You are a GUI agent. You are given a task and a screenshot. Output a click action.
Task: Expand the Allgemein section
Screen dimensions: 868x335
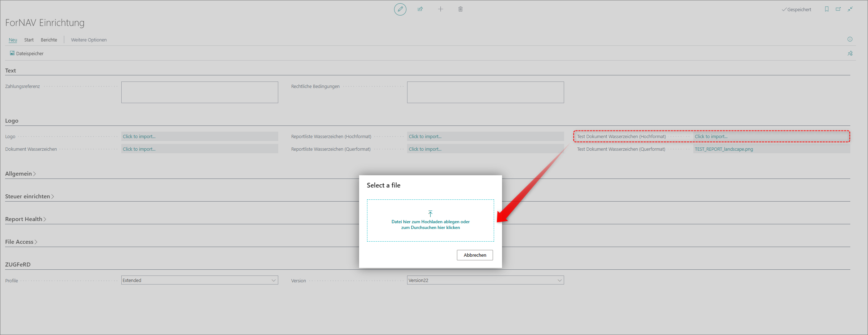(20, 174)
